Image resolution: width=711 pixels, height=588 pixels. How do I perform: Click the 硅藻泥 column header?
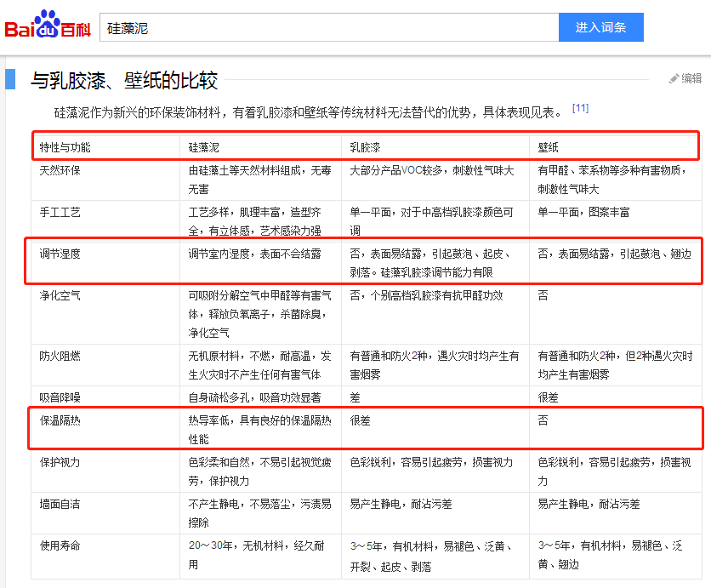(204, 147)
